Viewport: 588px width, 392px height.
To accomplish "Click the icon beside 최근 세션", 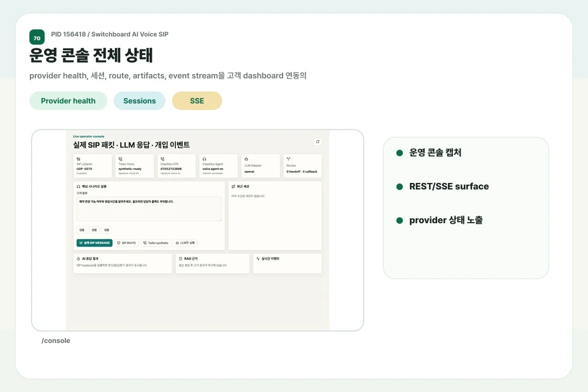I will 233,186.
